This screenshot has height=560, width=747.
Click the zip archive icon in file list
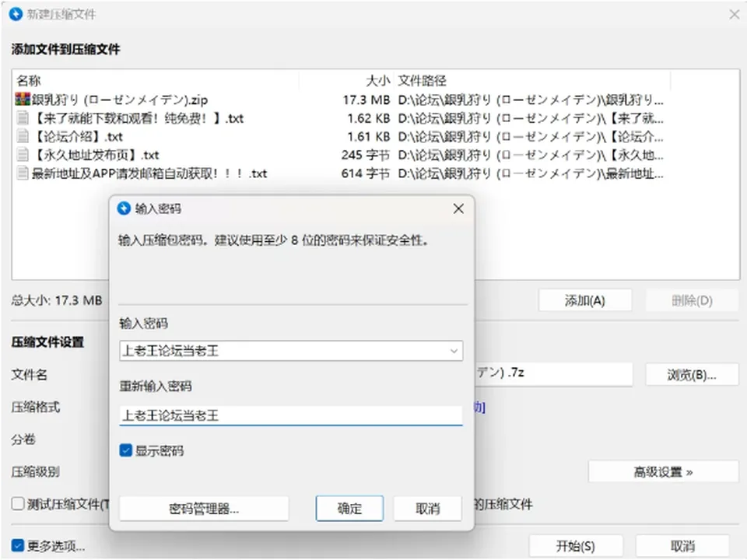coord(23,99)
